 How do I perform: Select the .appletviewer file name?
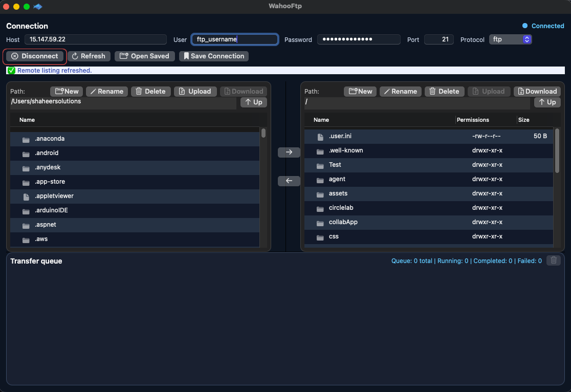coord(54,196)
